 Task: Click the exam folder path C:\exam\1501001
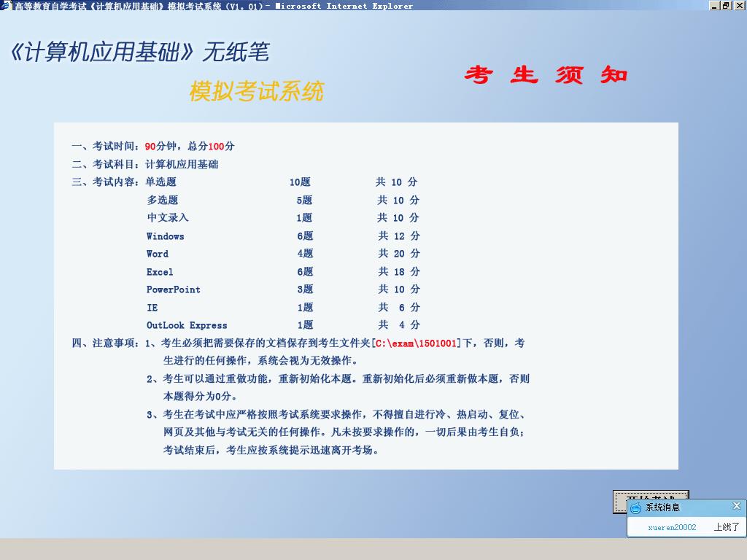tap(416, 343)
